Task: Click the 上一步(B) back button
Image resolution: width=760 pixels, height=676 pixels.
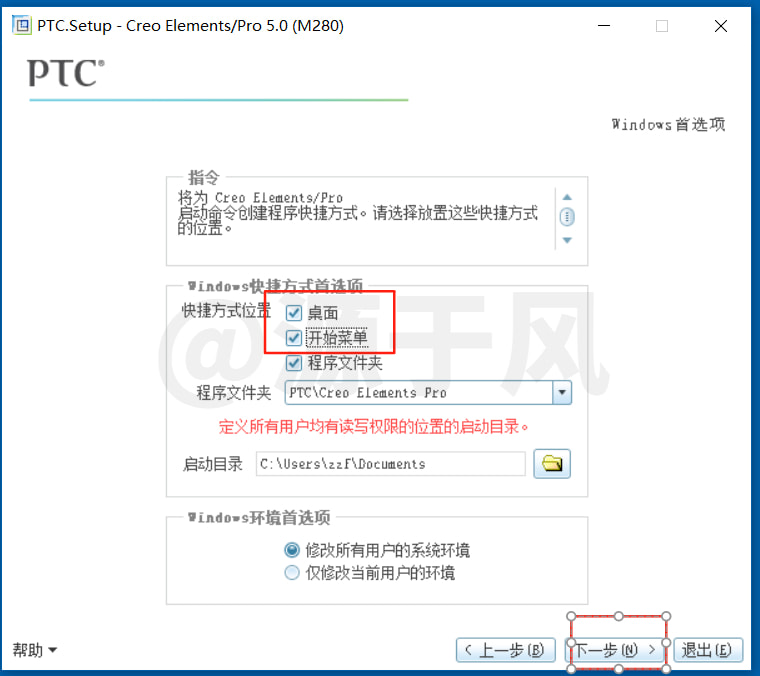Action: (x=506, y=650)
